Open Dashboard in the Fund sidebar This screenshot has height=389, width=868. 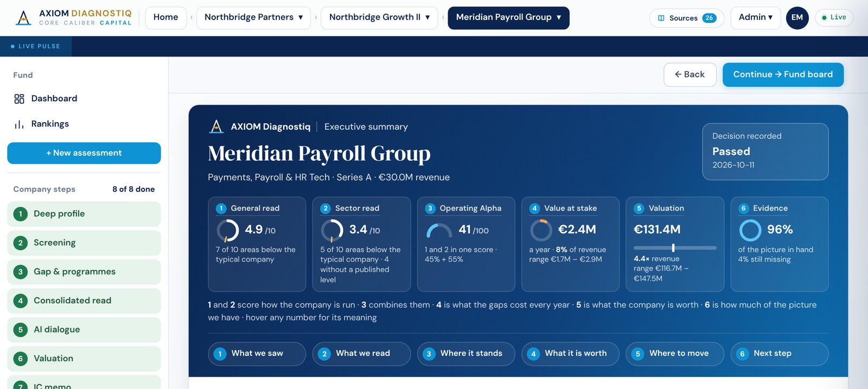[x=84, y=99]
